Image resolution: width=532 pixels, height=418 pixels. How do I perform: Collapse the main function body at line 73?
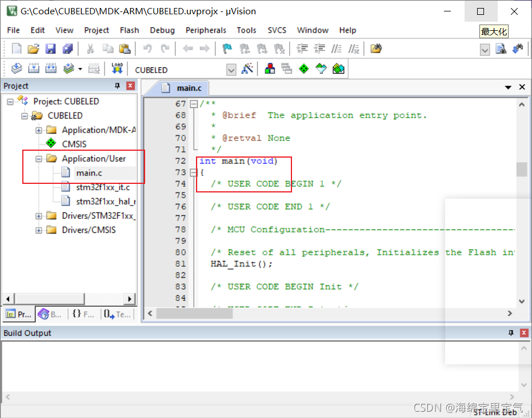click(x=194, y=172)
